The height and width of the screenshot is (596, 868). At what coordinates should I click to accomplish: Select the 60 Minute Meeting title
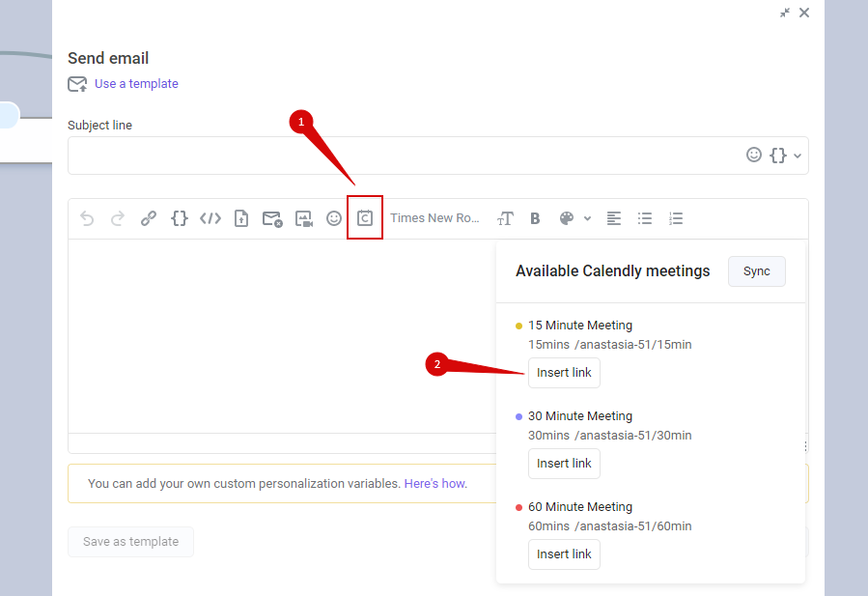pos(580,507)
